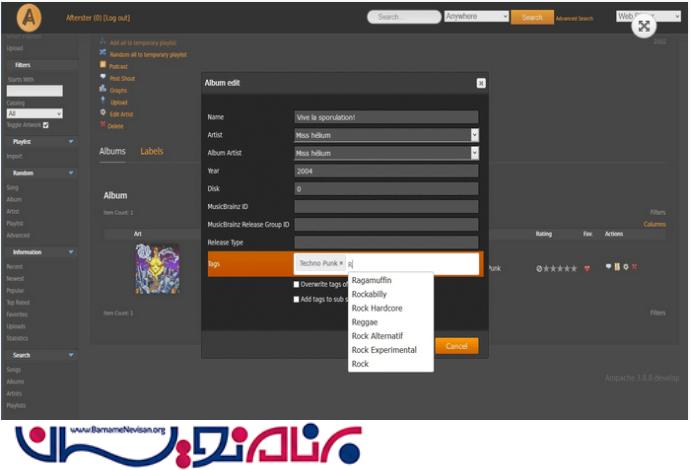The width and height of the screenshot is (690, 470).
Task: Open the Catalog dropdown set to All
Action: 34,114
